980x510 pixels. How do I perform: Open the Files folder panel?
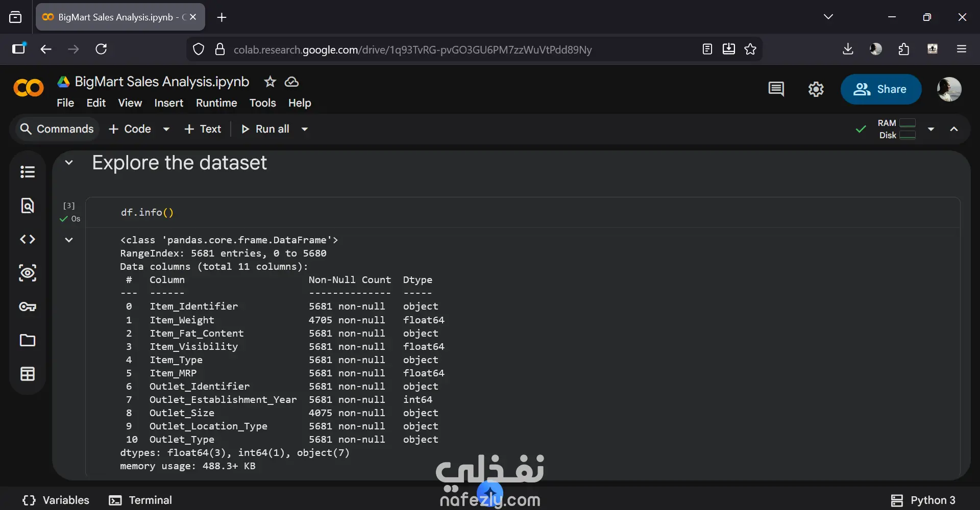[x=28, y=340]
